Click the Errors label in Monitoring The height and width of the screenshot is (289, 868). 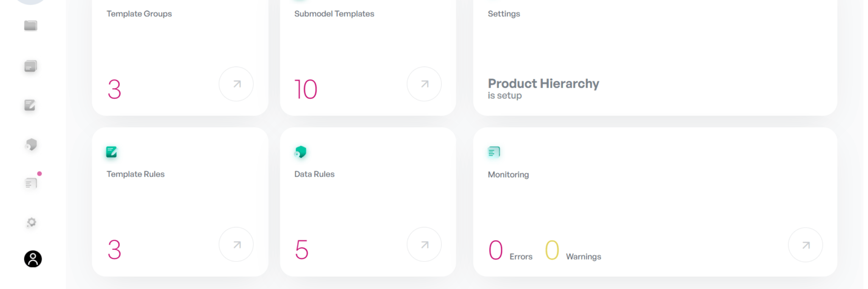tap(521, 257)
